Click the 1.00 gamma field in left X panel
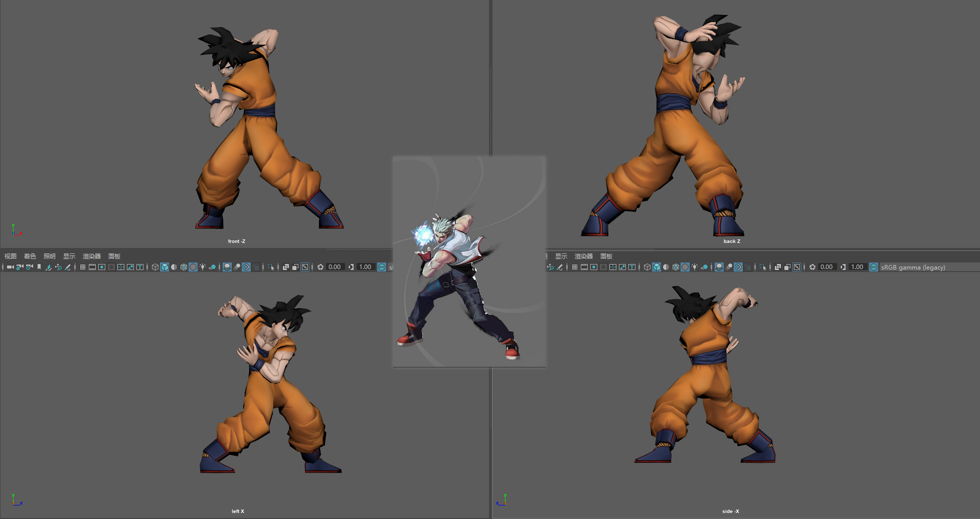The height and width of the screenshot is (519, 980). tap(365, 267)
